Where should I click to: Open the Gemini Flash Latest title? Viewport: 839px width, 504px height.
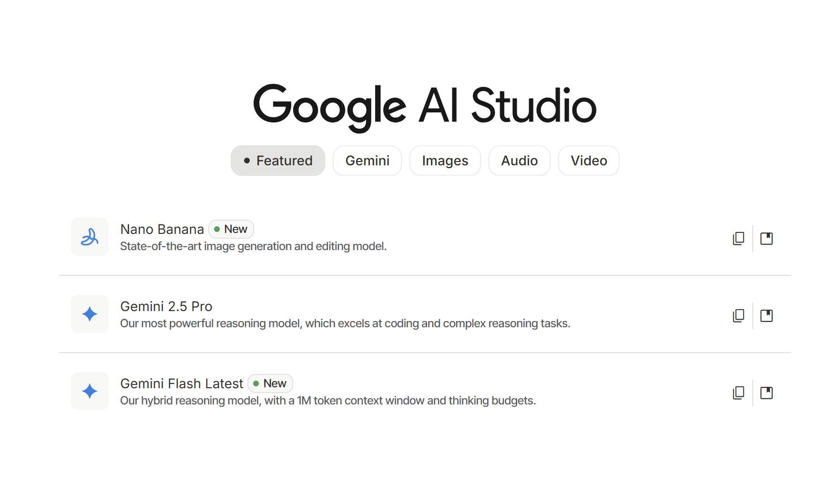point(182,383)
